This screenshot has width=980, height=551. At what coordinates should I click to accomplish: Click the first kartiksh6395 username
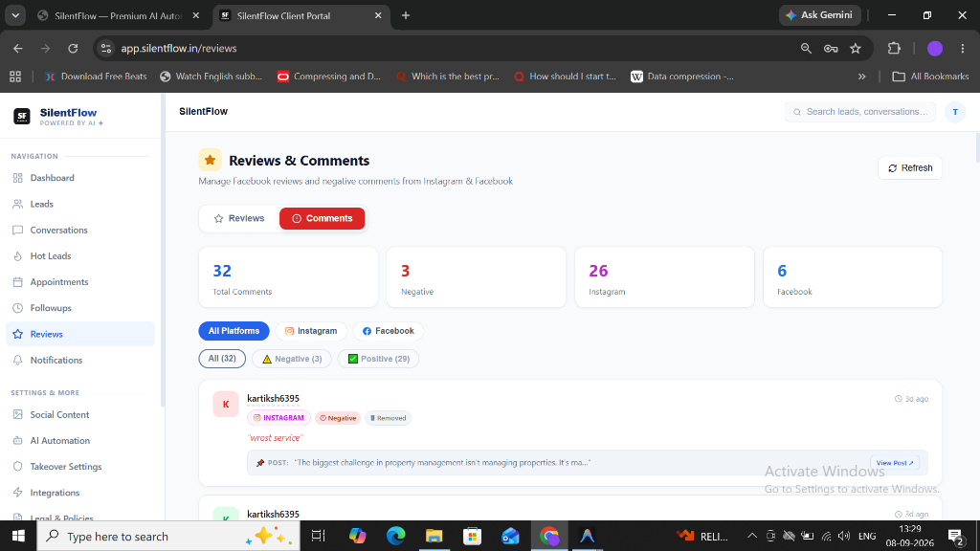273,399
